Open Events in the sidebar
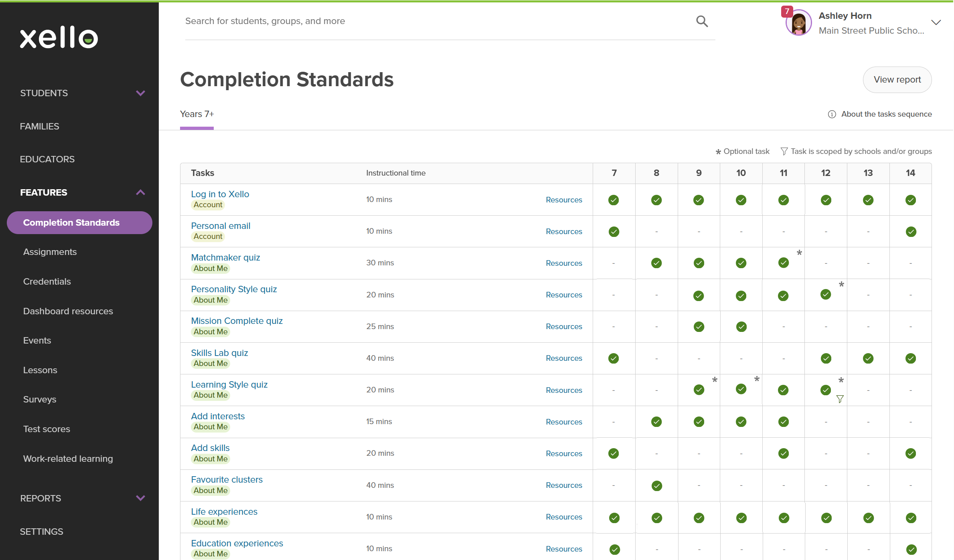The image size is (954, 560). pyautogui.click(x=37, y=340)
